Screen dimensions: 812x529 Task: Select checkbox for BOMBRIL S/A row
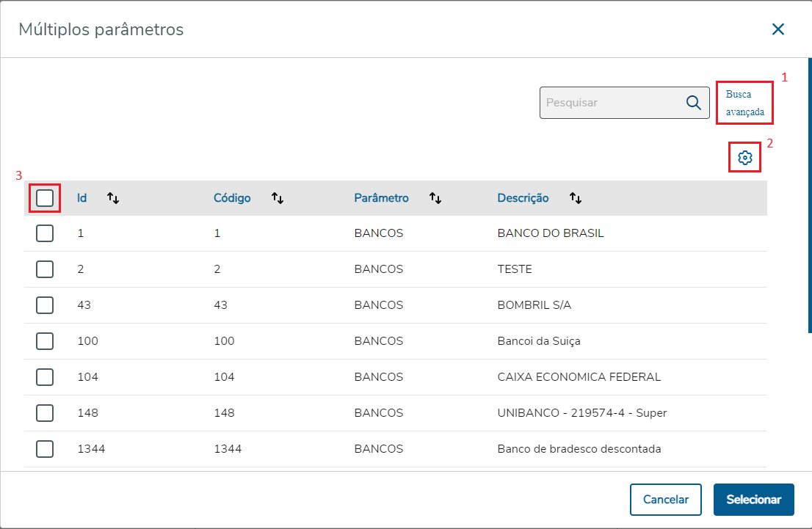[45, 305]
